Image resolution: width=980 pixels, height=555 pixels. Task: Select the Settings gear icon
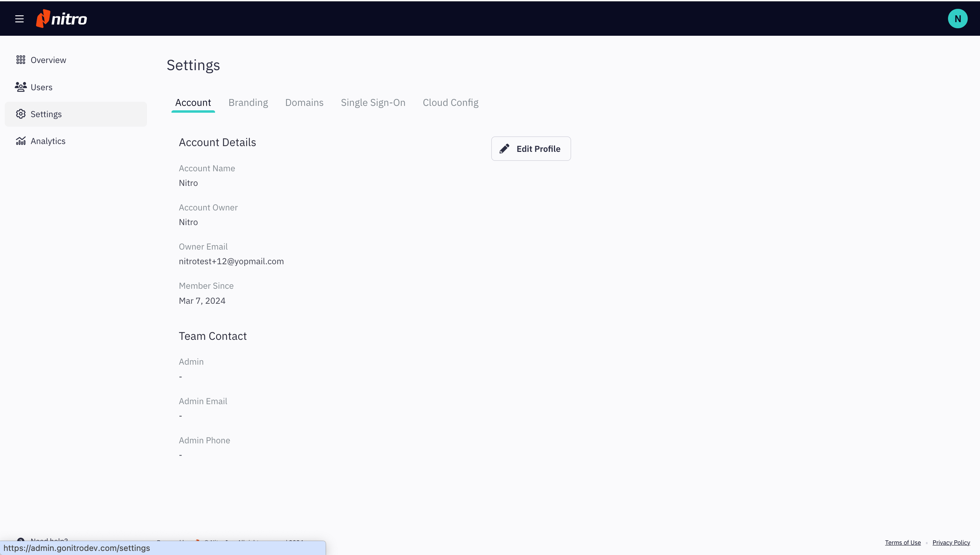pos(21,114)
